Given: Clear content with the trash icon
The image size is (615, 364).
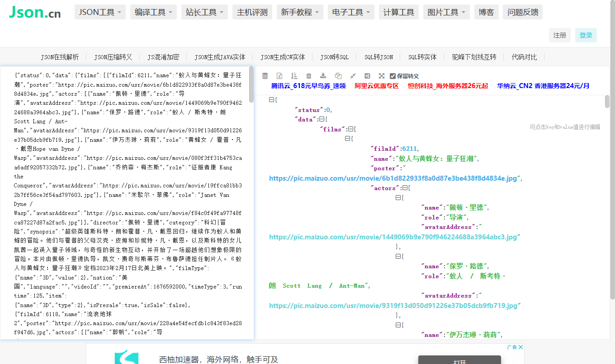Looking at the screenshot, I should [x=308, y=76].
